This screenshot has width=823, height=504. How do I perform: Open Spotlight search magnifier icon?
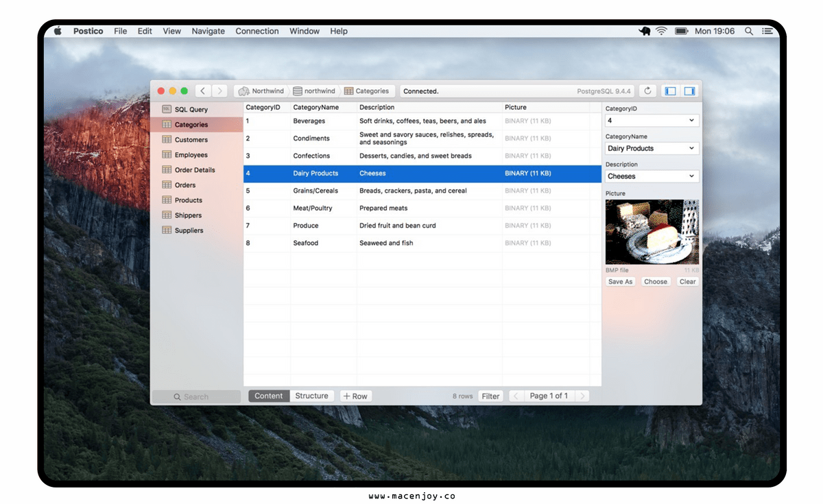click(749, 31)
